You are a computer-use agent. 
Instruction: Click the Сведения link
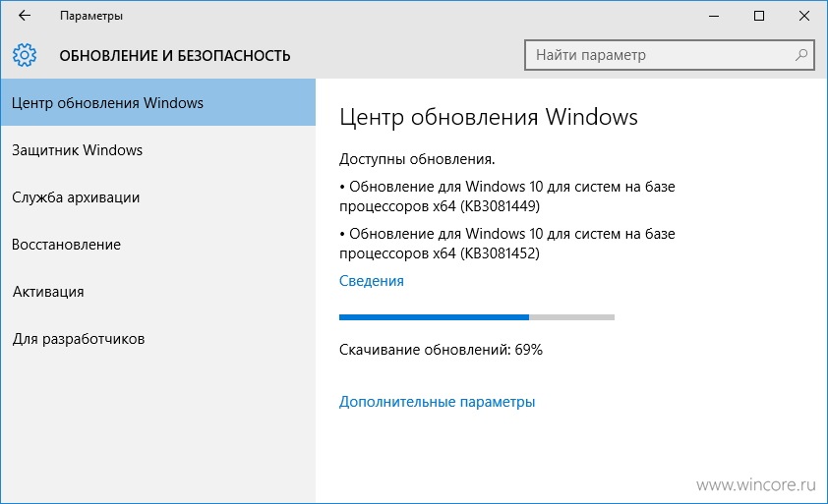click(x=372, y=281)
